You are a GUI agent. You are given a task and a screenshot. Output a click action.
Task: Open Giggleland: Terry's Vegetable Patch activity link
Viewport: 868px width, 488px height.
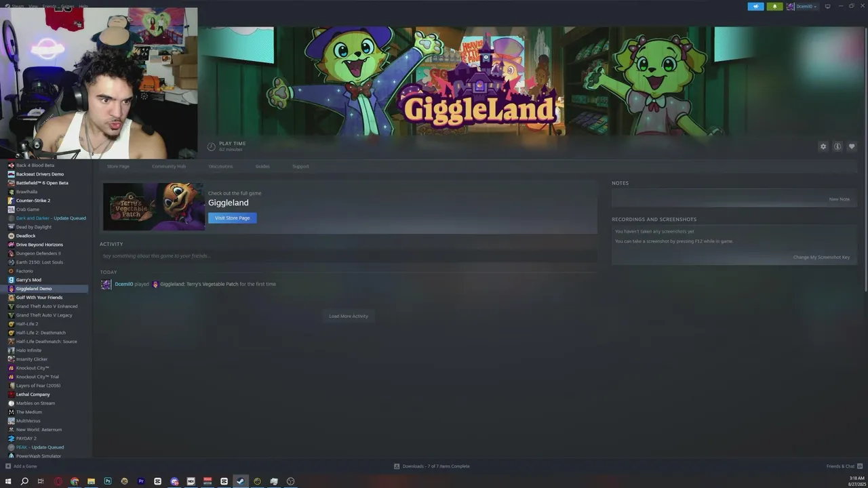click(199, 284)
